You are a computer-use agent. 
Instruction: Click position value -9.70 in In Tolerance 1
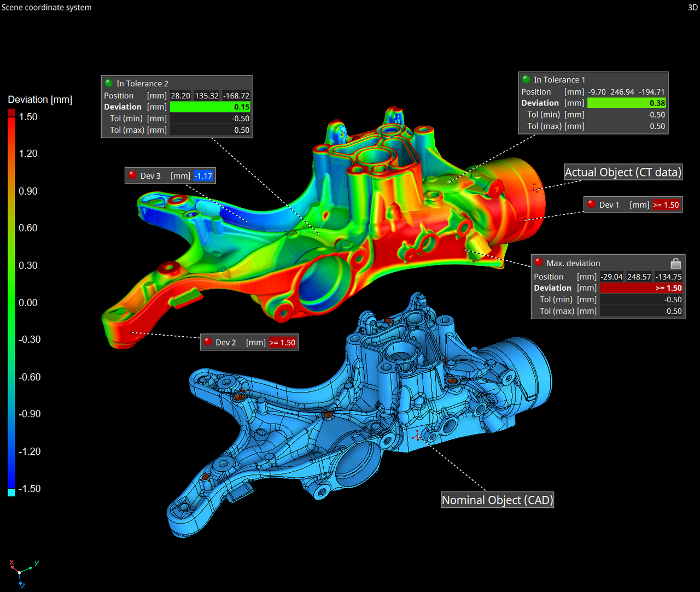click(597, 92)
